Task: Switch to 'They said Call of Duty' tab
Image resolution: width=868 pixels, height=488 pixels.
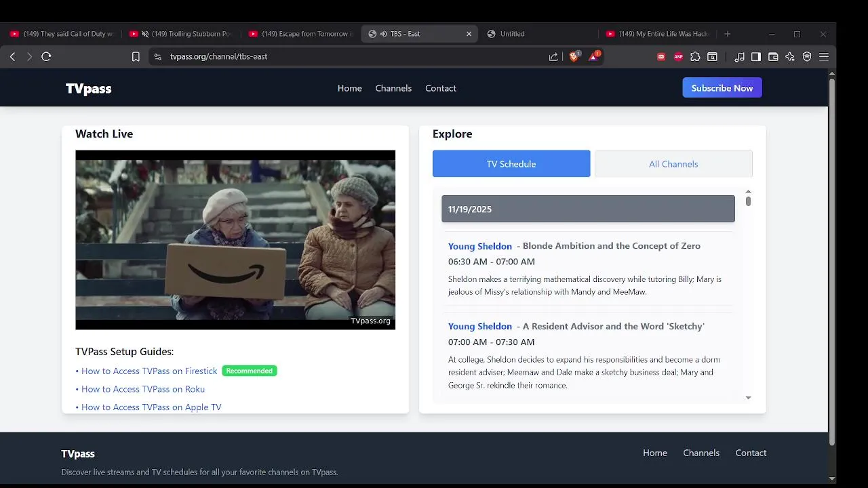Action: coord(62,34)
